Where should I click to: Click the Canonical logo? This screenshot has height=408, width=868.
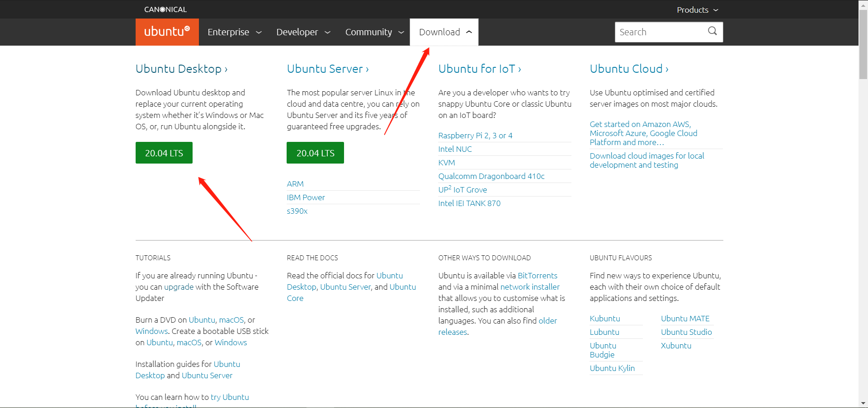point(165,9)
